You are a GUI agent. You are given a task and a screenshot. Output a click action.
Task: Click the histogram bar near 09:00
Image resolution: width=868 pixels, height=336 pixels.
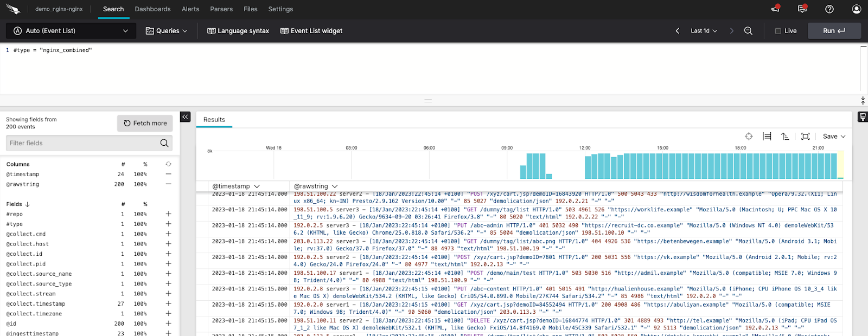pos(523,172)
